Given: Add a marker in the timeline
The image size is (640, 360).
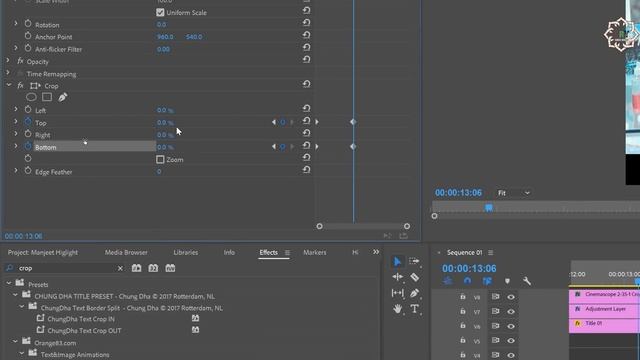Looking at the screenshot, I should coord(507,281).
